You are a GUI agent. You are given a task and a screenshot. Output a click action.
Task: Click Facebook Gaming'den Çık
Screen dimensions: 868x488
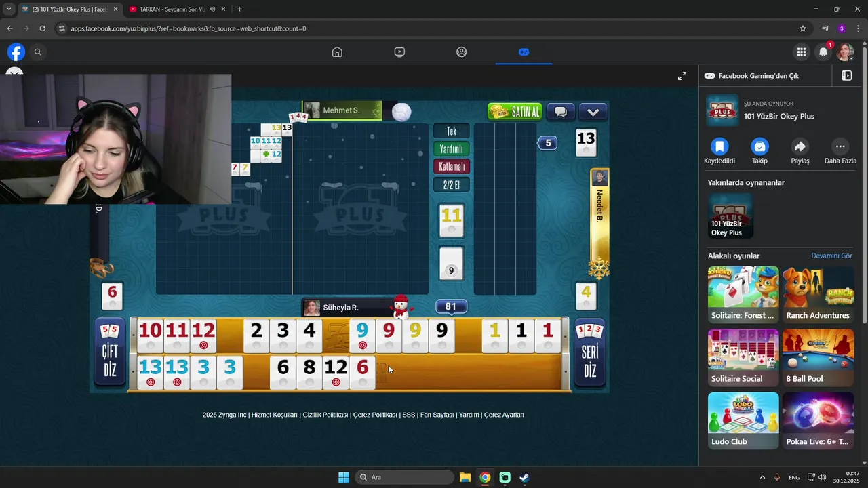(758, 76)
